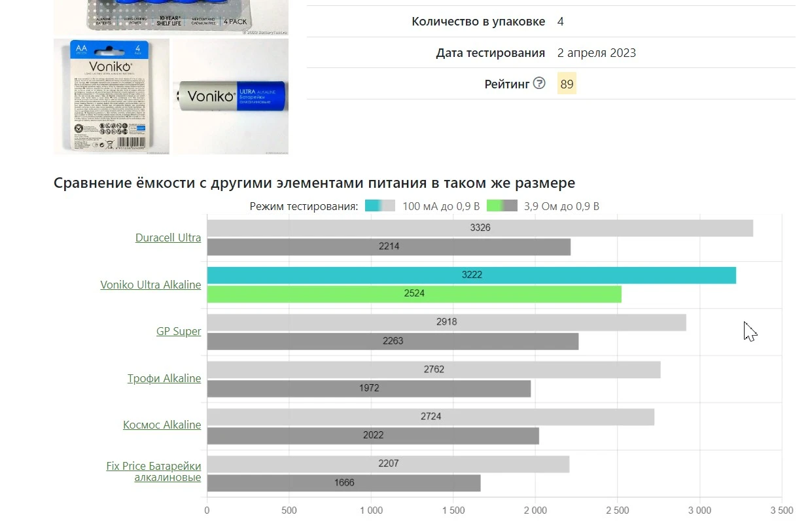Click the teal Voniko 3222 bar
This screenshot has height=532, width=810.
coord(472,275)
